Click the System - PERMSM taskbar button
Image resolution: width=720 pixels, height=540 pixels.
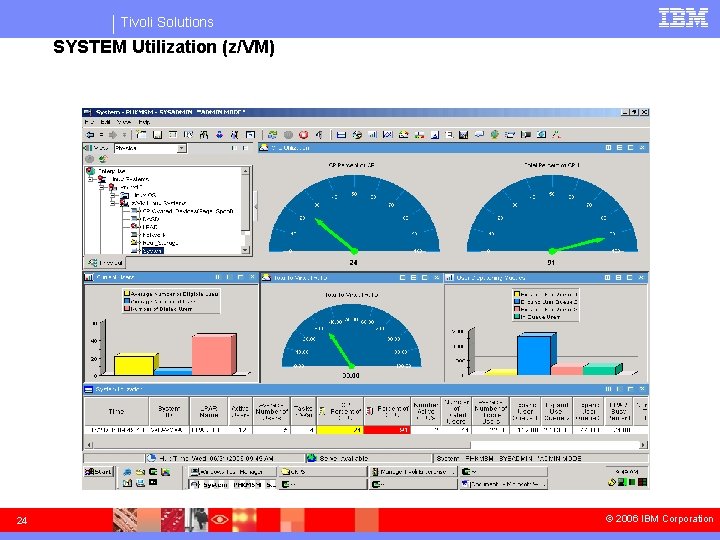(x=232, y=484)
